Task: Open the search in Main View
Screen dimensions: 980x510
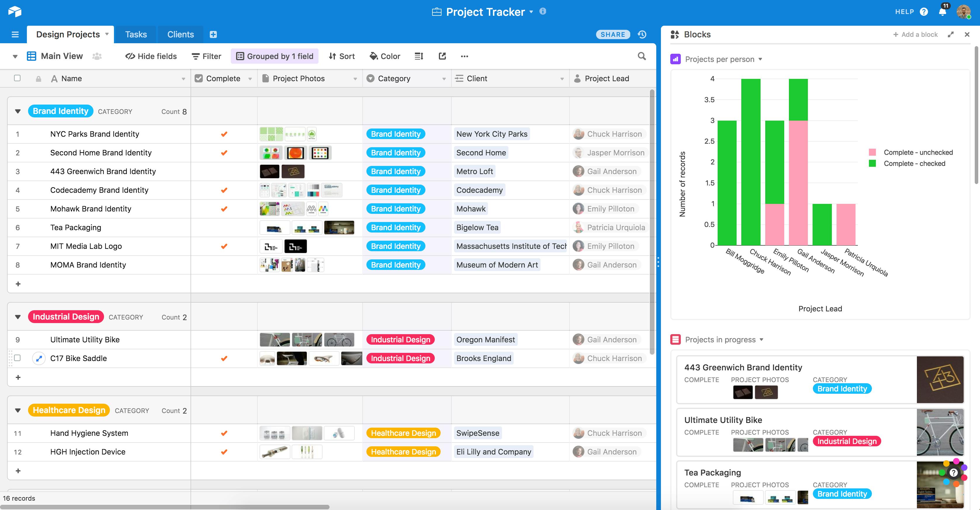Action: [x=642, y=56]
